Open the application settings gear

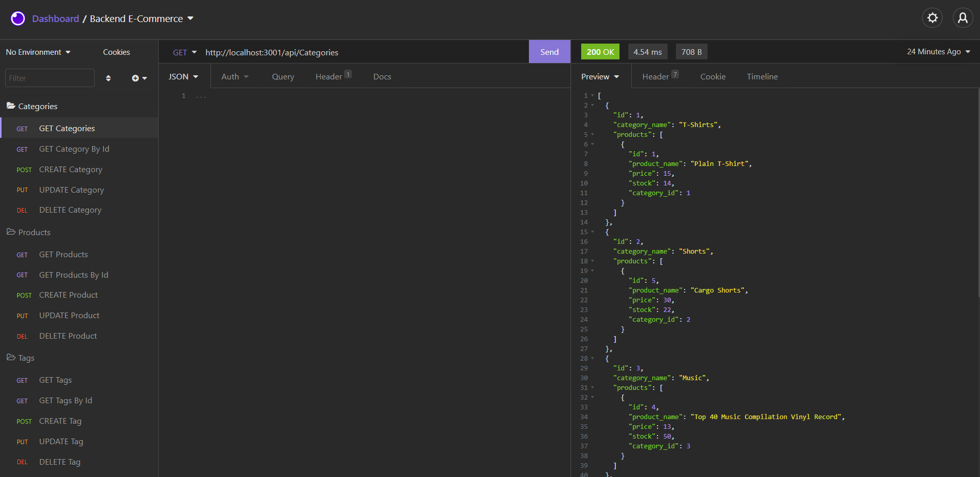coord(932,17)
